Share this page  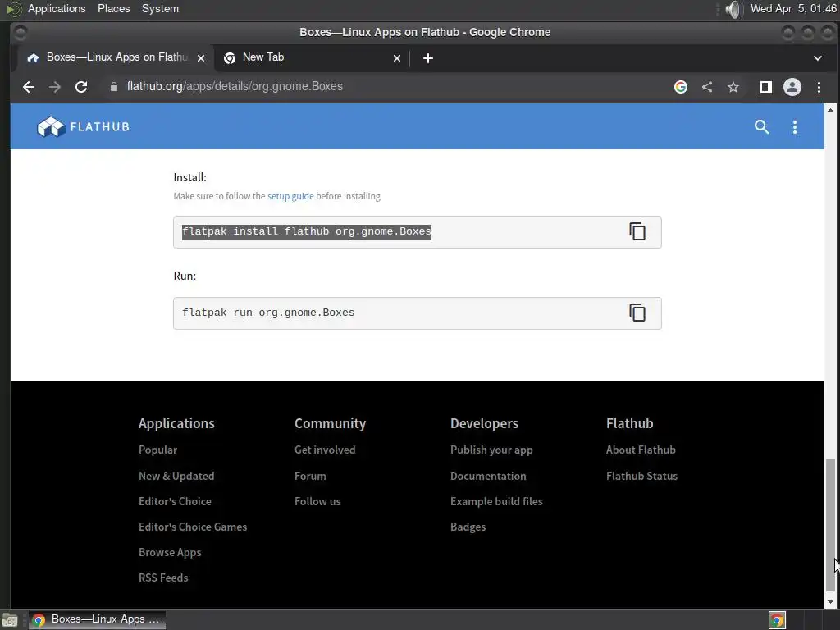click(707, 87)
